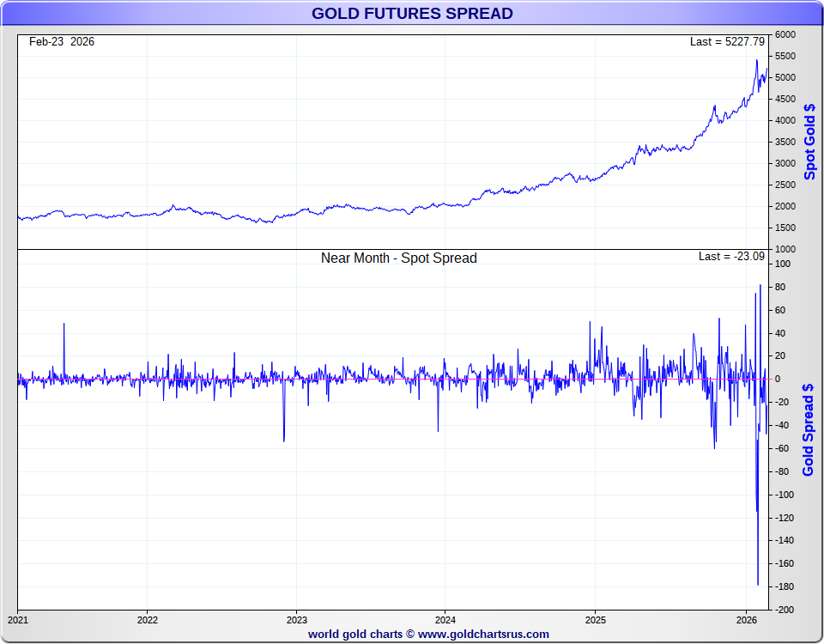
Task: Select the 2025 year marker on x-axis
Action: (596, 619)
